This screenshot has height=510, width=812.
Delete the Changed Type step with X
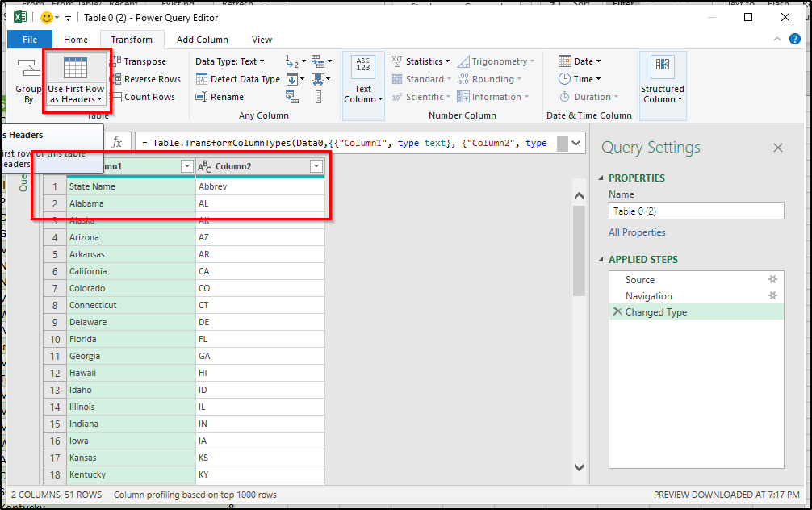[617, 311]
